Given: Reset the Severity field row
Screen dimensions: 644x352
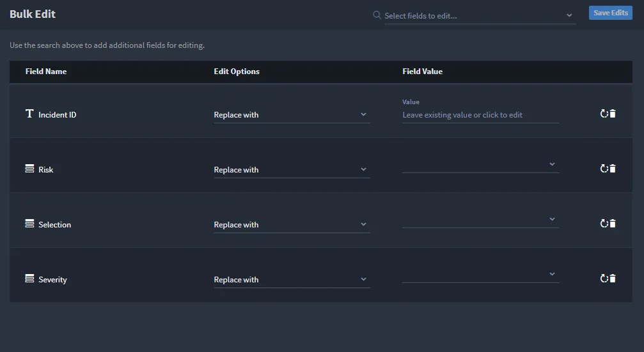Looking at the screenshot, I should (604, 279).
